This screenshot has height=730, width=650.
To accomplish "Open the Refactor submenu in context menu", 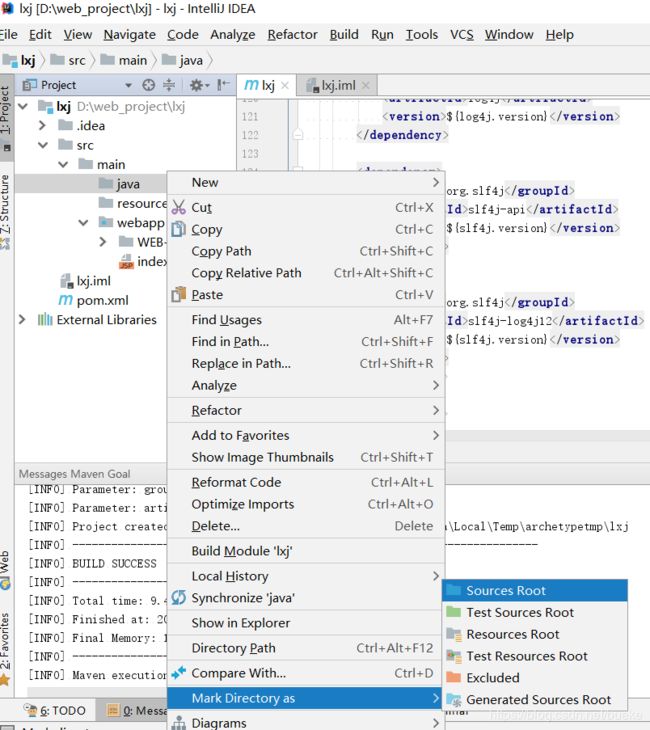I will [305, 410].
